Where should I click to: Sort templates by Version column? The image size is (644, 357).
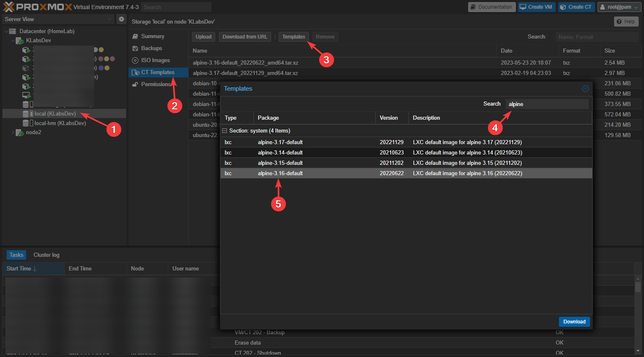pyautogui.click(x=392, y=118)
